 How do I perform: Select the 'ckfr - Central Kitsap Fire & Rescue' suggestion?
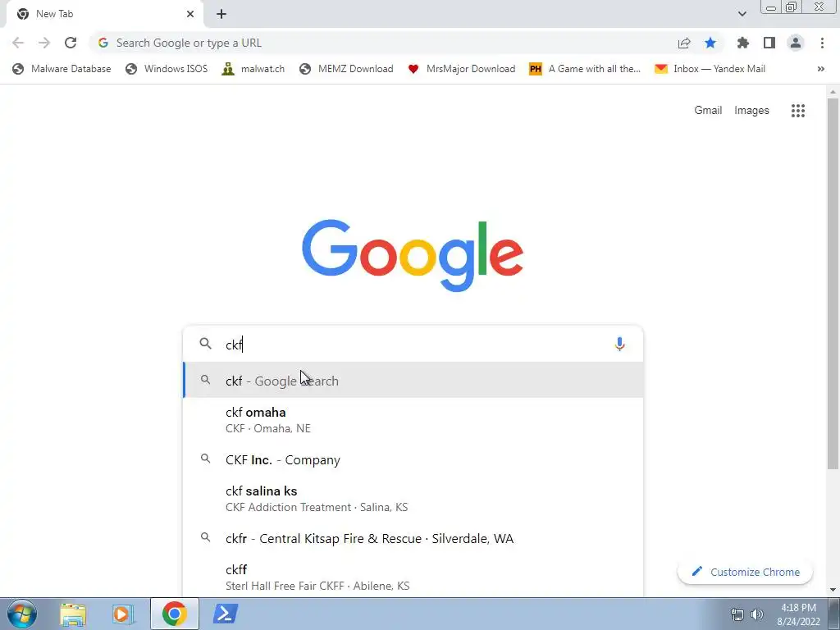413,538
